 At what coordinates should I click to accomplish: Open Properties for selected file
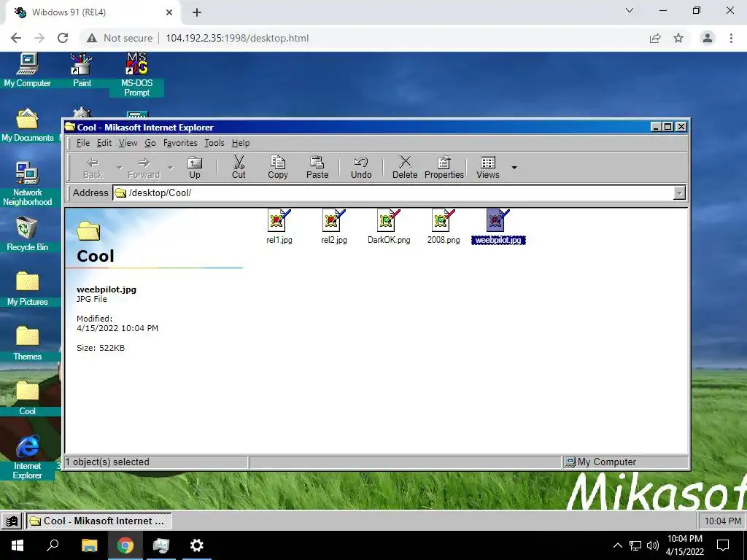(444, 168)
